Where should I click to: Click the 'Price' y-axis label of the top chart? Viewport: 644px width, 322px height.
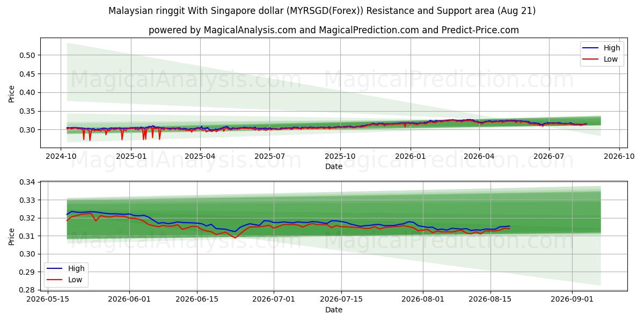(x=12, y=93)
